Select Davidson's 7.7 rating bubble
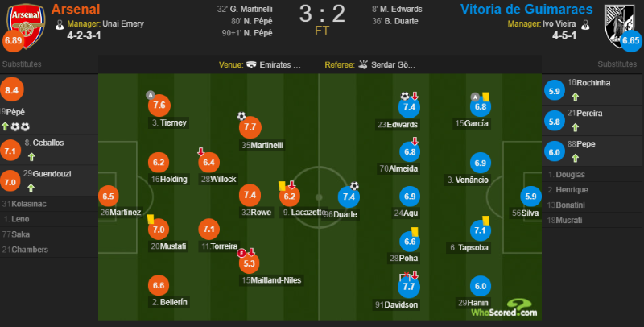Screen dimensions: 644x327 (409, 287)
